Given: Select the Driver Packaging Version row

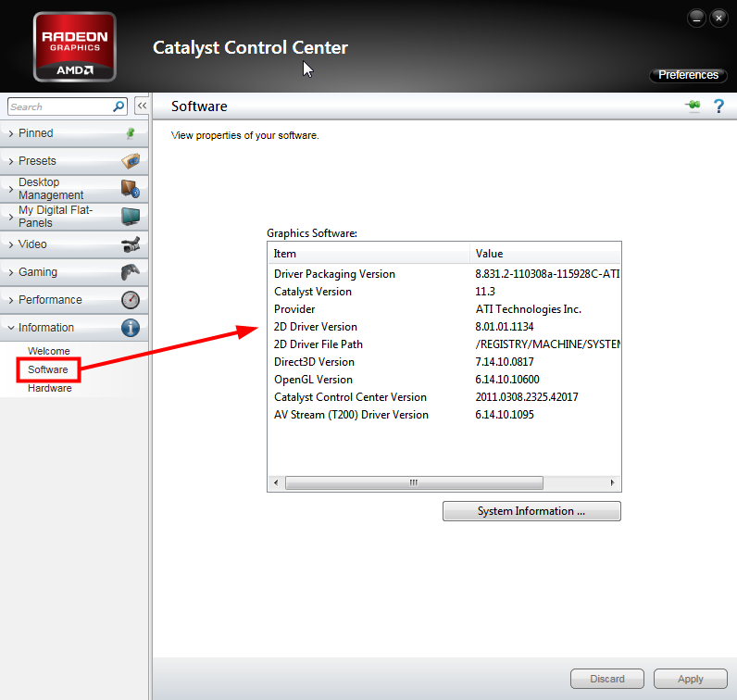Looking at the screenshot, I should click(444, 274).
